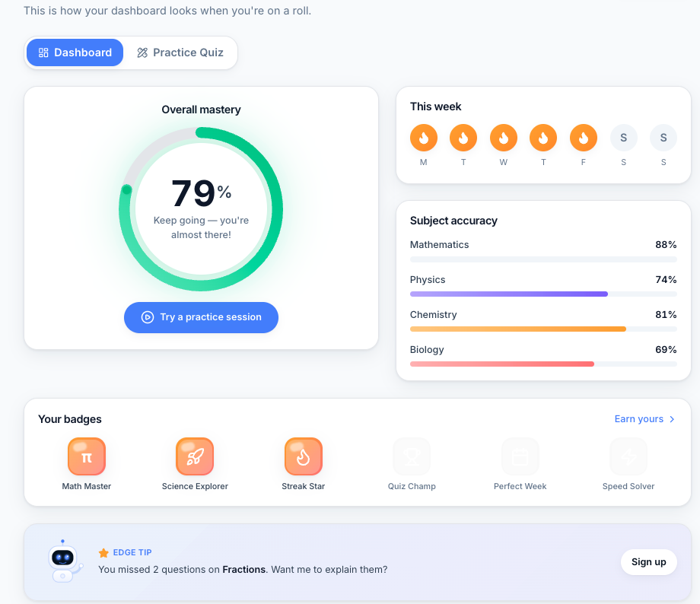Click the Subject accuracy heading

(x=453, y=221)
